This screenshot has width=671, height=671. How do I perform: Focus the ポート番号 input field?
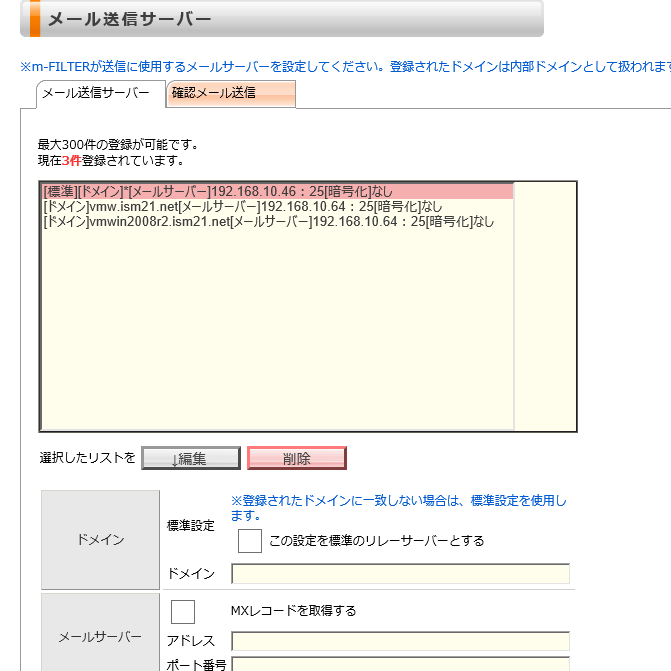click(400, 664)
